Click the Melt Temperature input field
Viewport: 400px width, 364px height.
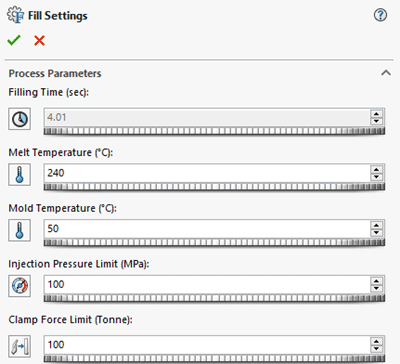tap(207, 173)
